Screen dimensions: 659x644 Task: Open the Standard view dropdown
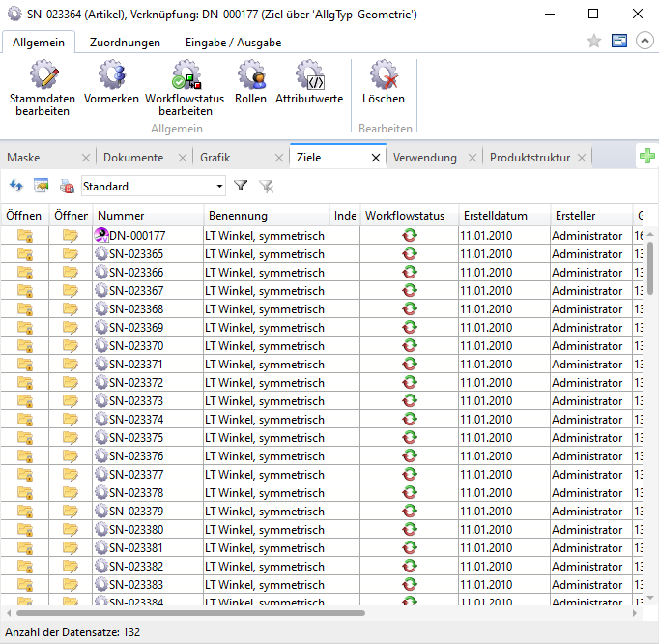pos(220,186)
